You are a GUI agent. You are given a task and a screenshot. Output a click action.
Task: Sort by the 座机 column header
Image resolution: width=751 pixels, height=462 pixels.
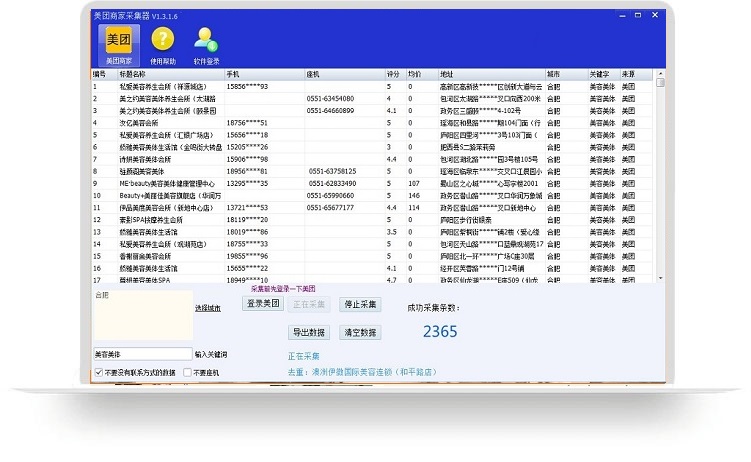pos(345,74)
